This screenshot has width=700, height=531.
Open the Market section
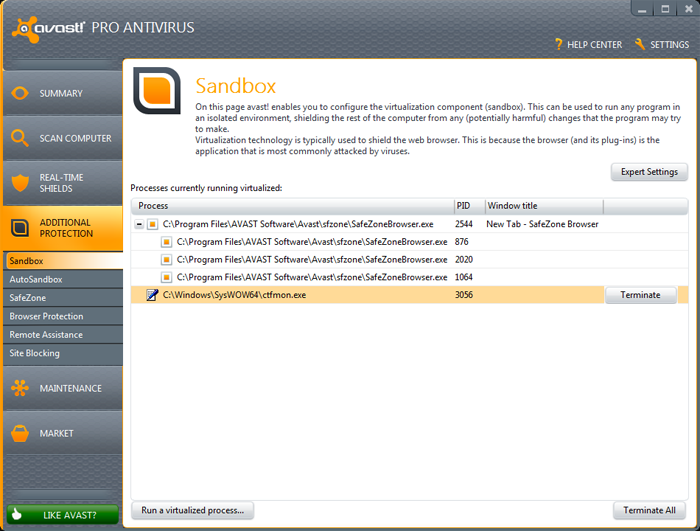63,433
